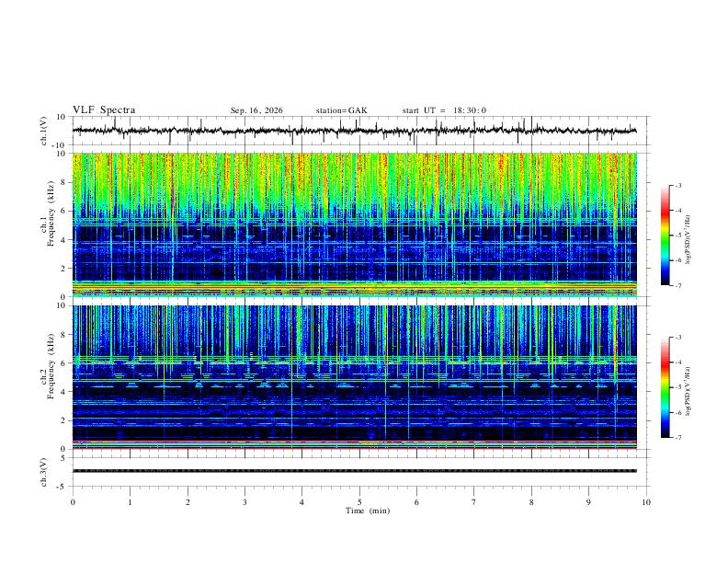This screenshot has height=563, width=728.
Task: Click the -7 label on lower color bar
Action: coord(677,438)
